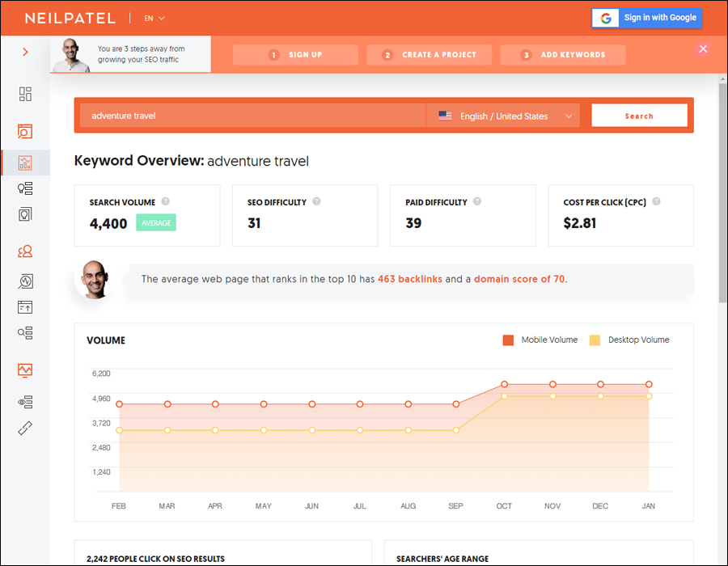Click the $2.81 cost per click value
Screen dimensions: 728x566
(x=579, y=223)
